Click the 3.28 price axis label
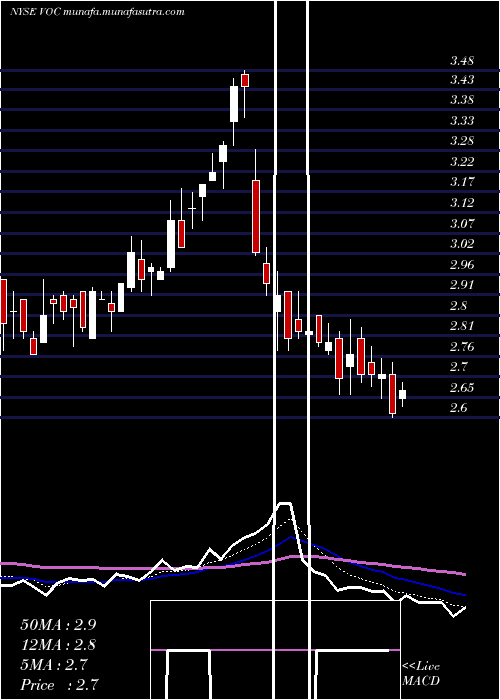This screenshot has height=700, width=500. point(462,141)
